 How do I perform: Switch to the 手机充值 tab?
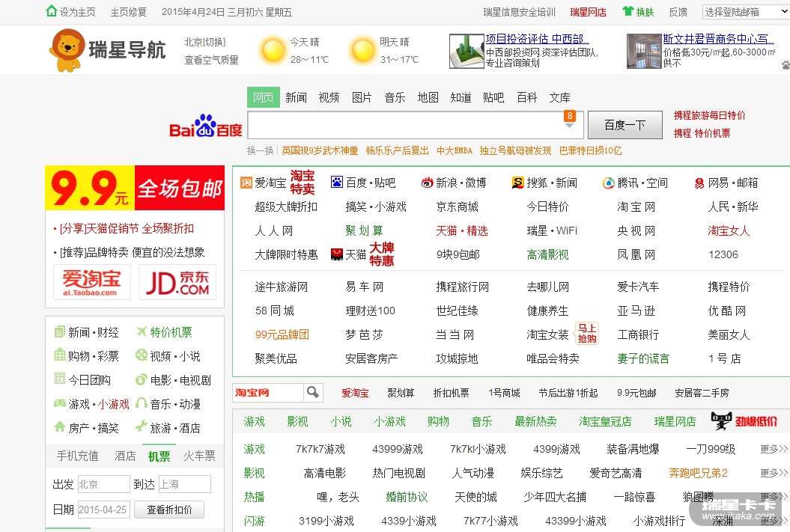tap(78, 456)
